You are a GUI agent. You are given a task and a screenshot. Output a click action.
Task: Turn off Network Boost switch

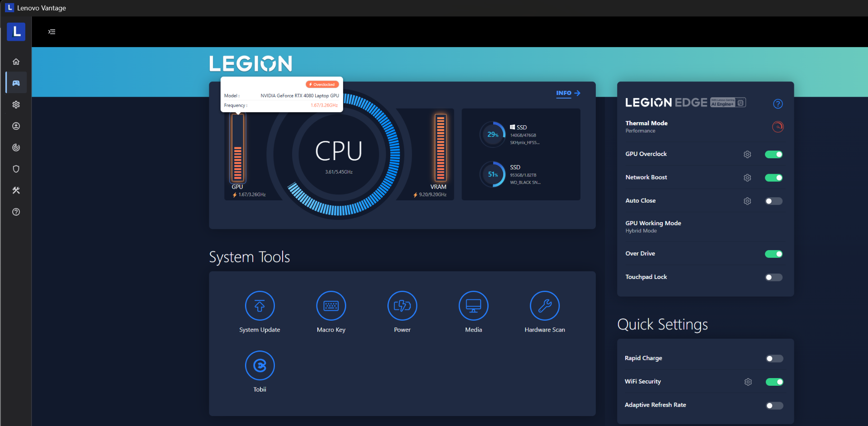(774, 178)
